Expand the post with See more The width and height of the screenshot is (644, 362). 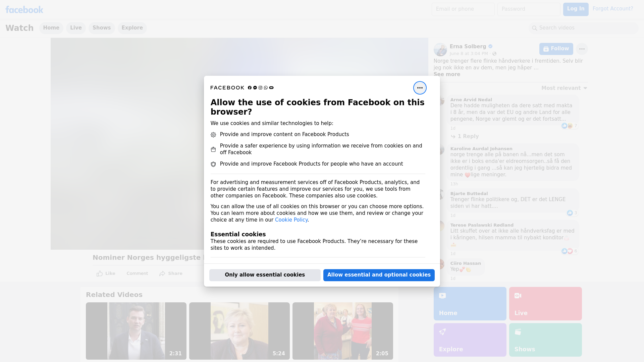point(447,74)
